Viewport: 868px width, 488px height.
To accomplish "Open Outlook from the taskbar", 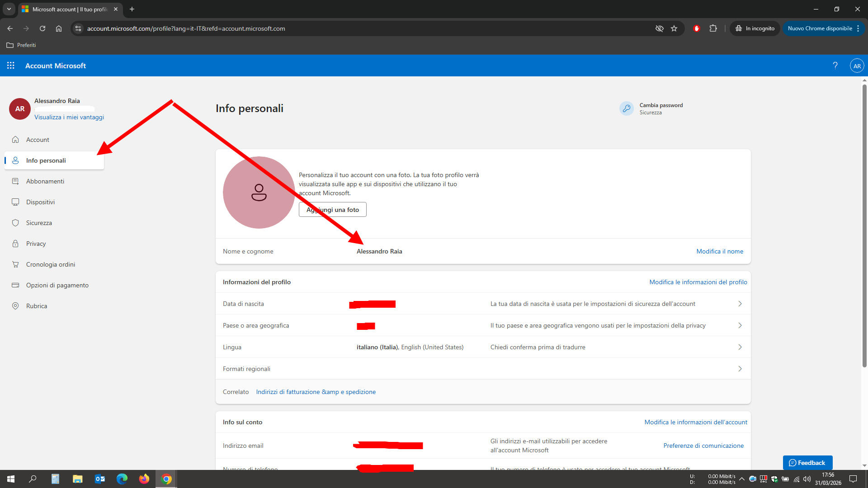I will coord(99,479).
